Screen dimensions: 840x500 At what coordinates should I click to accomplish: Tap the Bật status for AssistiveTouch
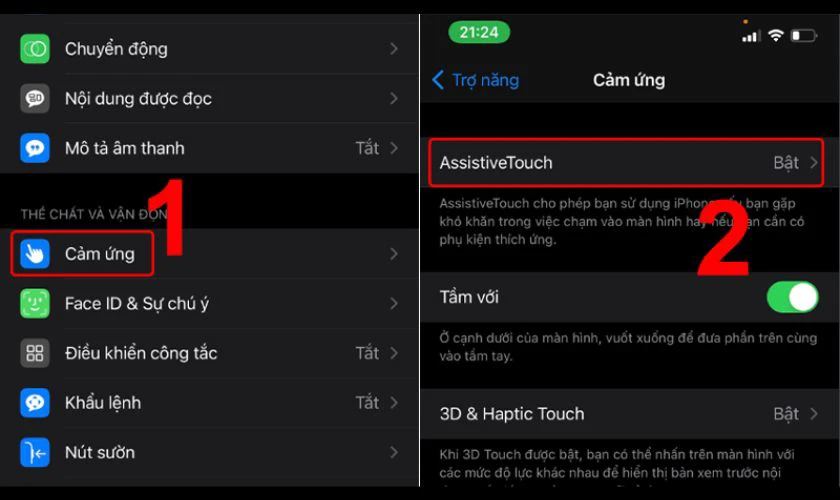(x=786, y=162)
